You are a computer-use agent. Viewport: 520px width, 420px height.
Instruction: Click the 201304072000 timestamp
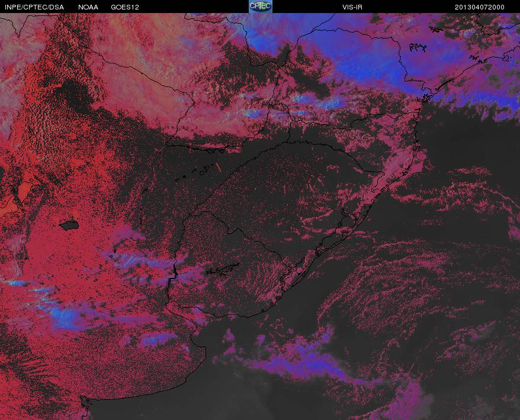(480, 7)
